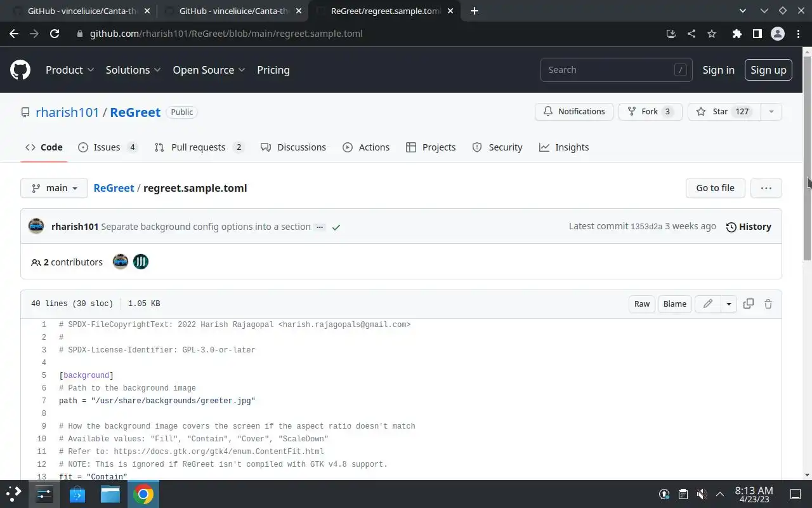Open dropdown arrow beside edit pencil

[729, 304]
